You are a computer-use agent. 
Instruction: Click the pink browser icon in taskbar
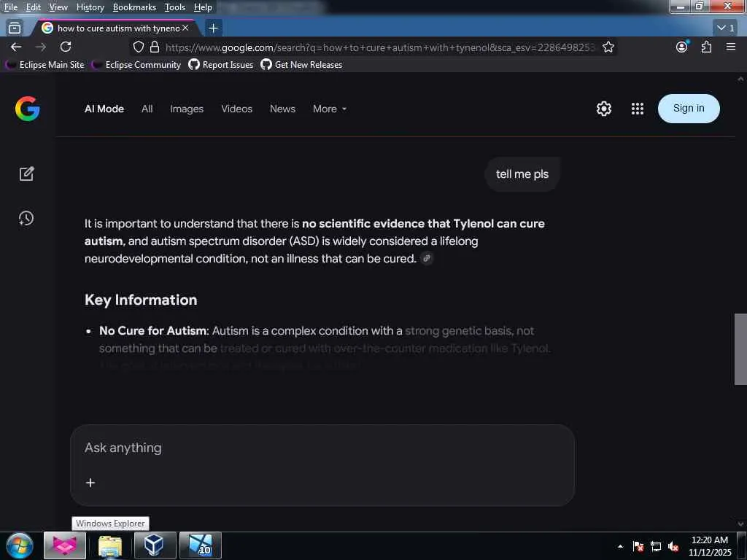pos(65,545)
